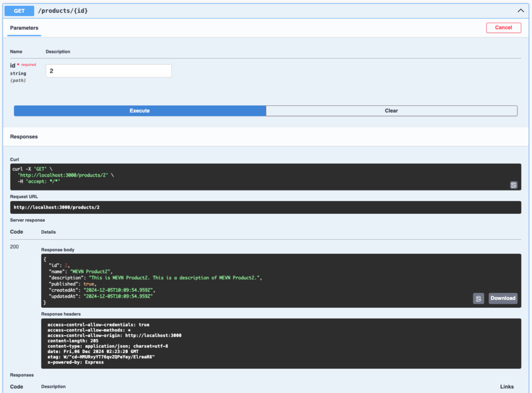This screenshot has width=532, height=393.
Task: Collapse the GET /products/{id} operation
Action: pyautogui.click(x=520, y=10)
